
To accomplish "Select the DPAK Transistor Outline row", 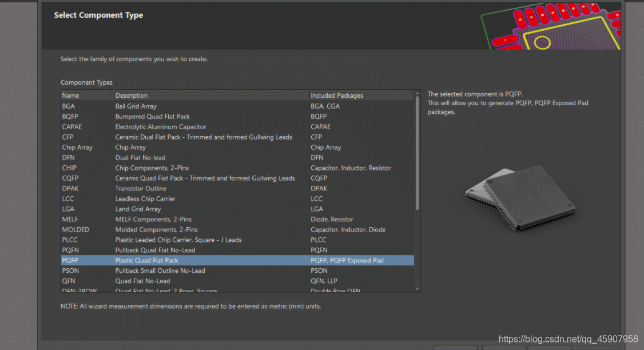I will coord(172,189).
